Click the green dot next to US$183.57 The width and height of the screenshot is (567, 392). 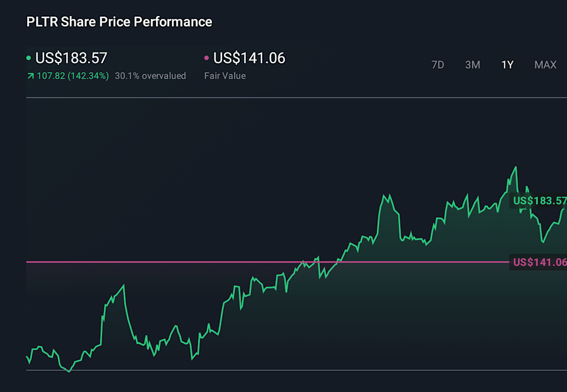pos(28,58)
